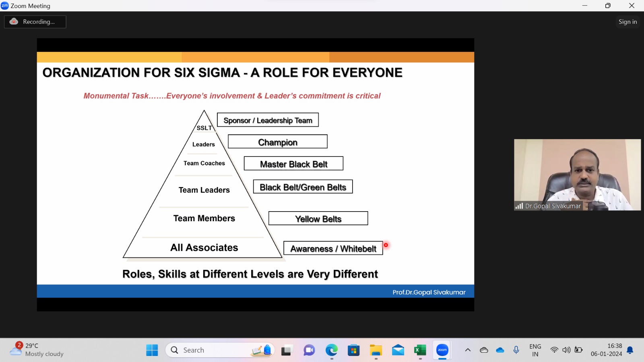
Task: Open the Wi-Fi network panel from the tray
Action: click(554, 350)
